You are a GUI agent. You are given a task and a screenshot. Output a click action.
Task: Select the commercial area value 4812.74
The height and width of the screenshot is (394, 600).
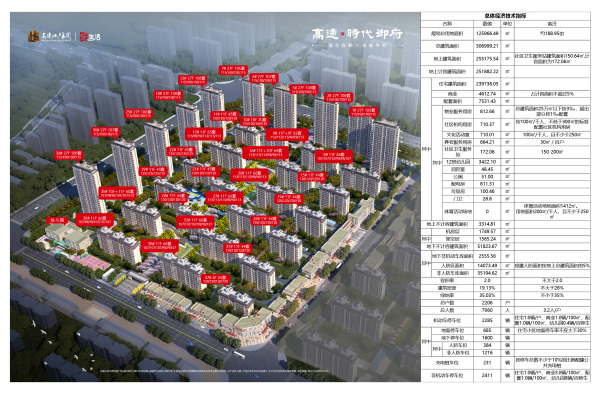pyautogui.click(x=487, y=94)
